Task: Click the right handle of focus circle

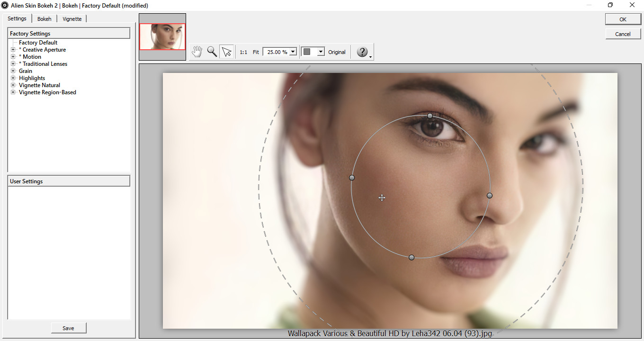Action: click(490, 196)
